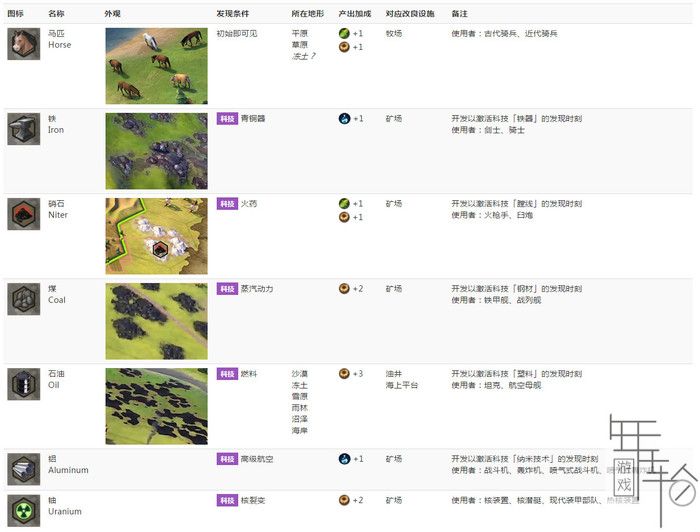Click the 外观 column header
The image size is (700, 532).
pyautogui.click(x=112, y=14)
